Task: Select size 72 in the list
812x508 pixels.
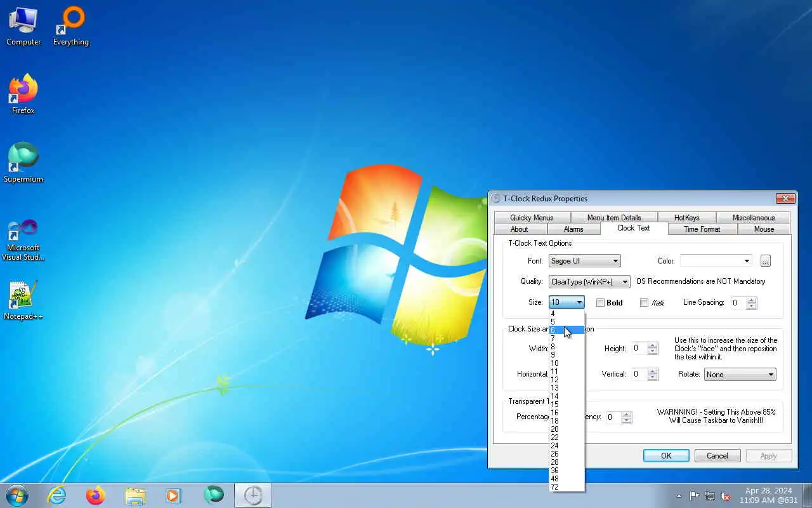Action: [566, 487]
